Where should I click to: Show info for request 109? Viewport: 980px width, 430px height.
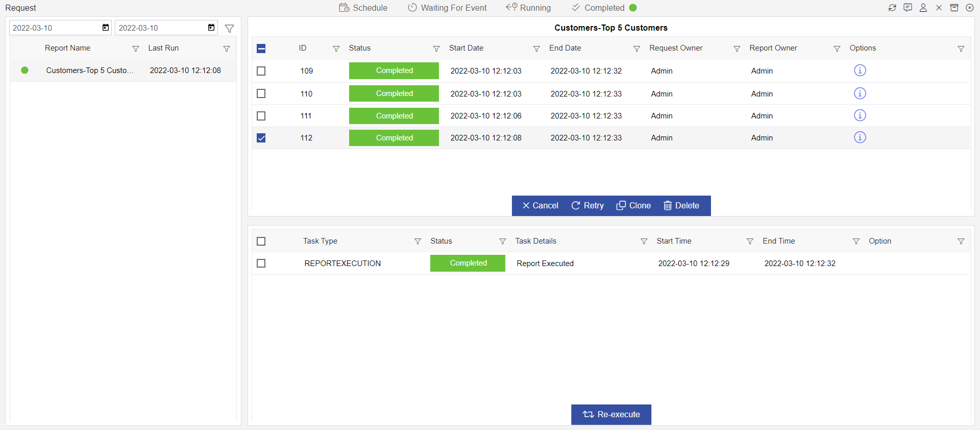[x=860, y=70]
